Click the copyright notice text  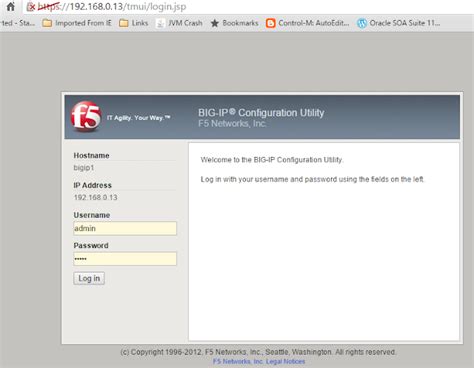(258, 352)
